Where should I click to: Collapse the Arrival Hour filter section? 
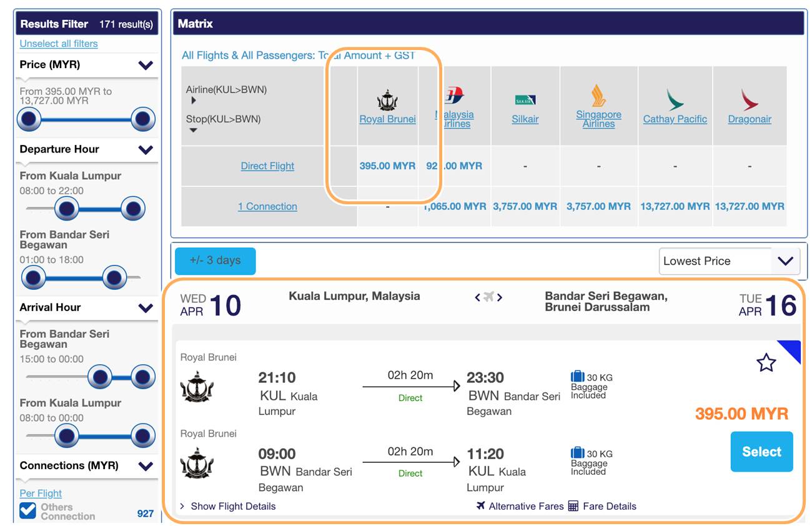coord(146,308)
